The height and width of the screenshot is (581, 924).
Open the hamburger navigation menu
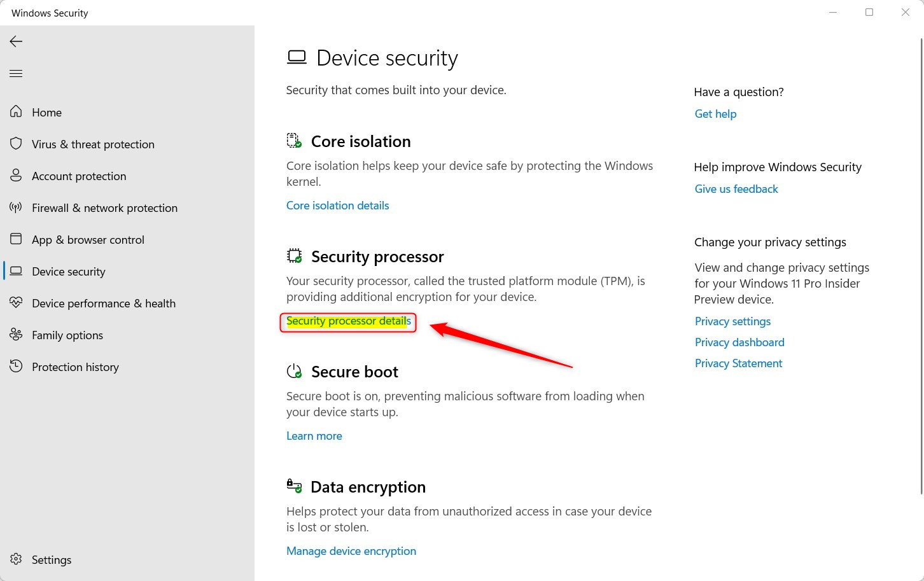tap(16, 73)
